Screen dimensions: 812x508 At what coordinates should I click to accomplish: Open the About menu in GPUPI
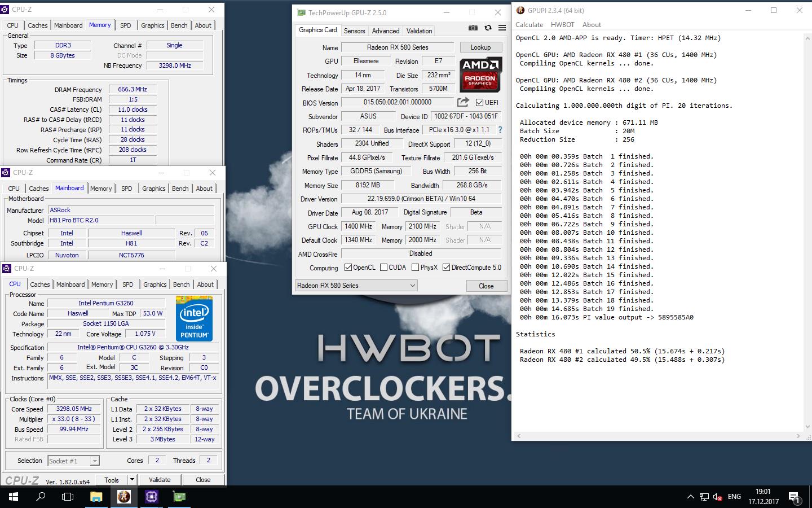point(592,25)
